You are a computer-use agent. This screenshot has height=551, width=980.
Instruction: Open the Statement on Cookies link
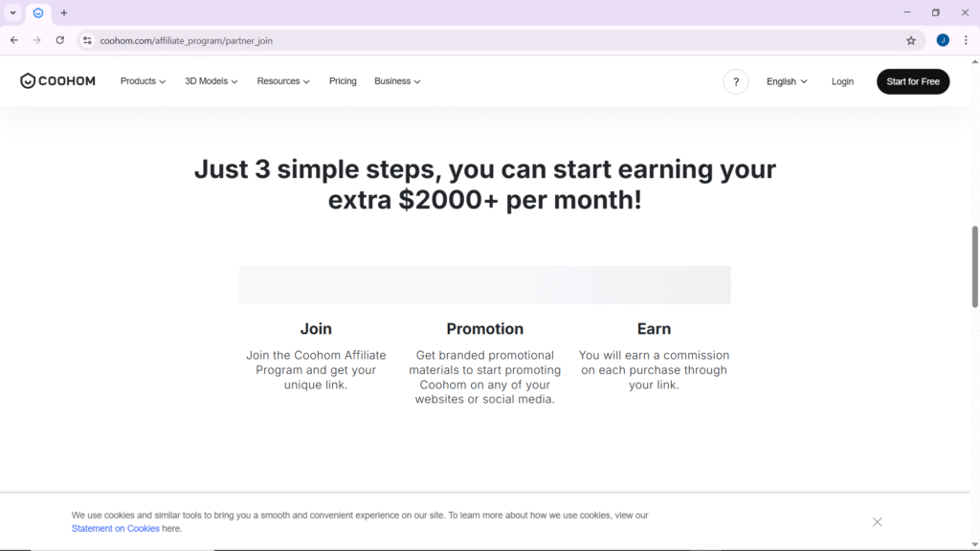pyautogui.click(x=116, y=528)
